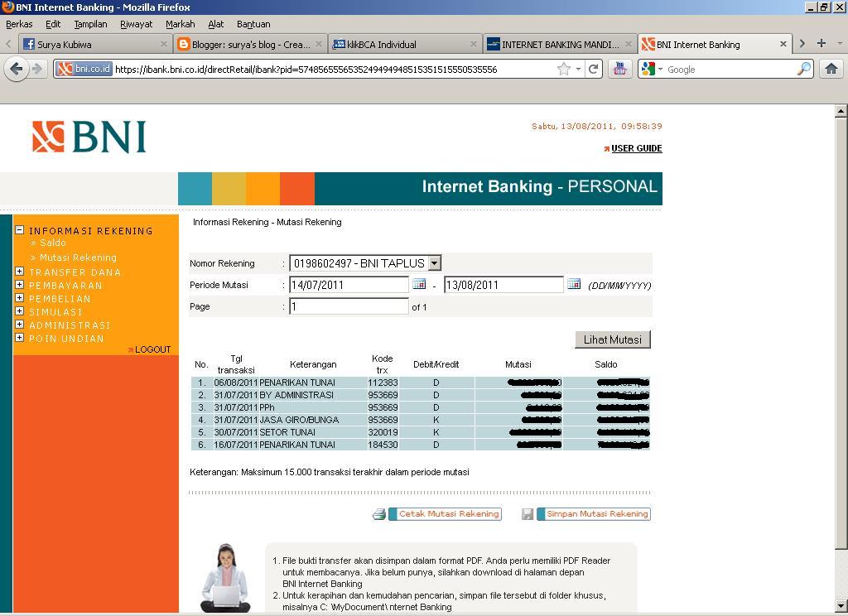Open the Riwayat menu

(137, 24)
